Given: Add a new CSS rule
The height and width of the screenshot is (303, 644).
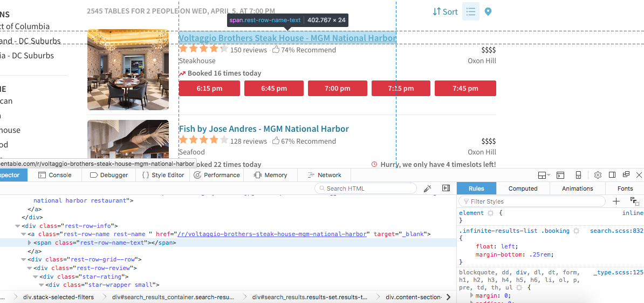Looking at the screenshot, I should pos(616,201).
